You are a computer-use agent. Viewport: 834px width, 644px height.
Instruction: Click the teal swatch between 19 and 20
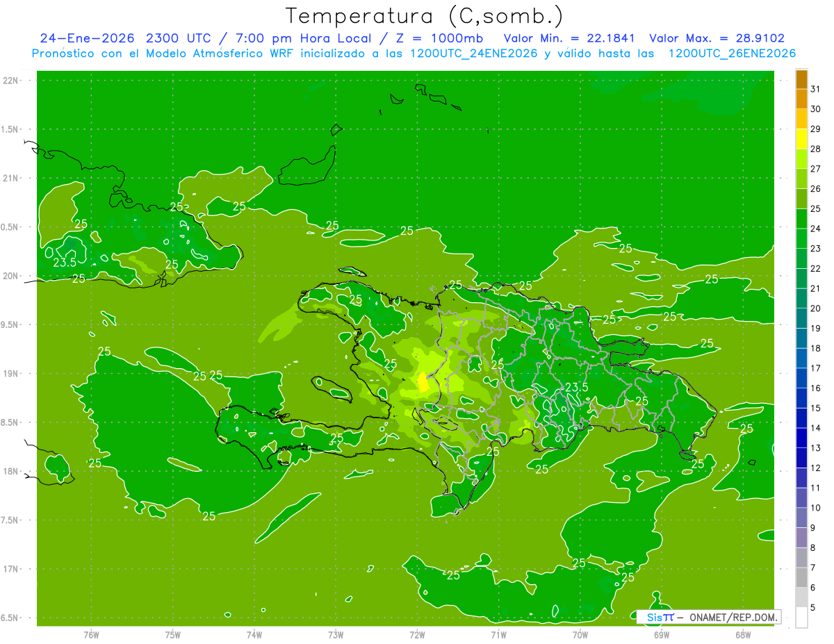coord(801,318)
